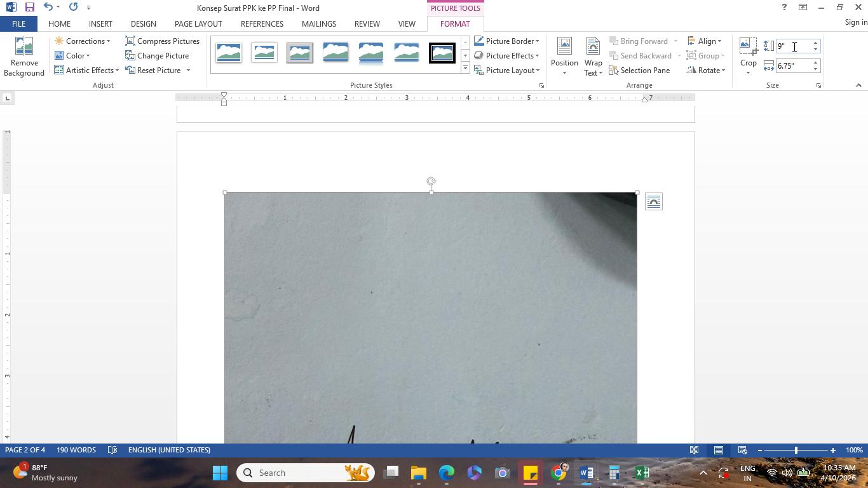Switch to the PAGE LAYOUT tab

[x=198, y=24]
